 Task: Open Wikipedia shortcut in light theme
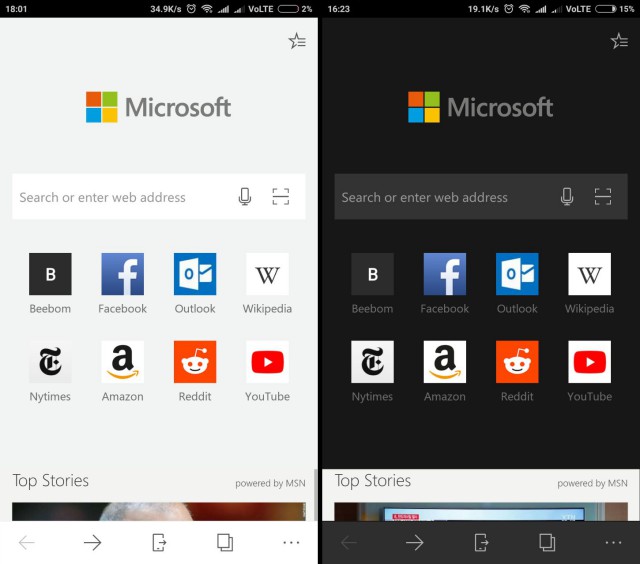pyautogui.click(x=267, y=284)
